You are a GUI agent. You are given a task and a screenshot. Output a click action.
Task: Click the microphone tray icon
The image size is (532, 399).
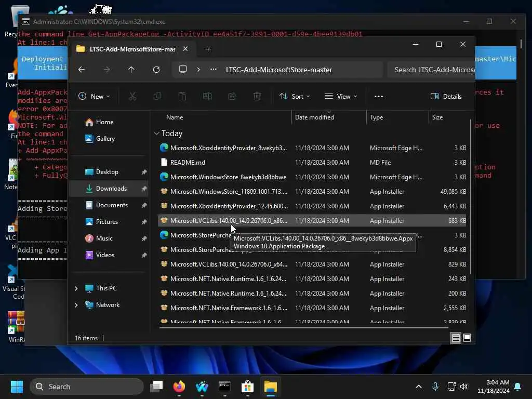coord(435,387)
